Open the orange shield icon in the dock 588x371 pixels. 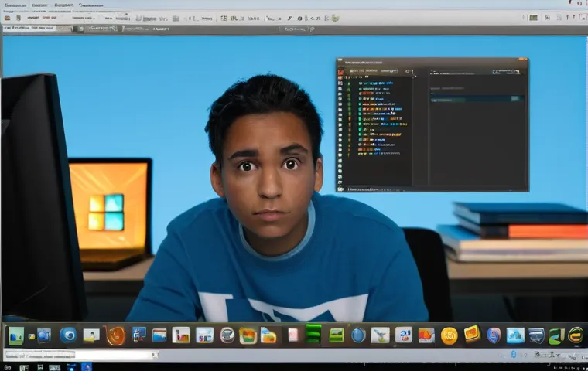click(115, 335)
